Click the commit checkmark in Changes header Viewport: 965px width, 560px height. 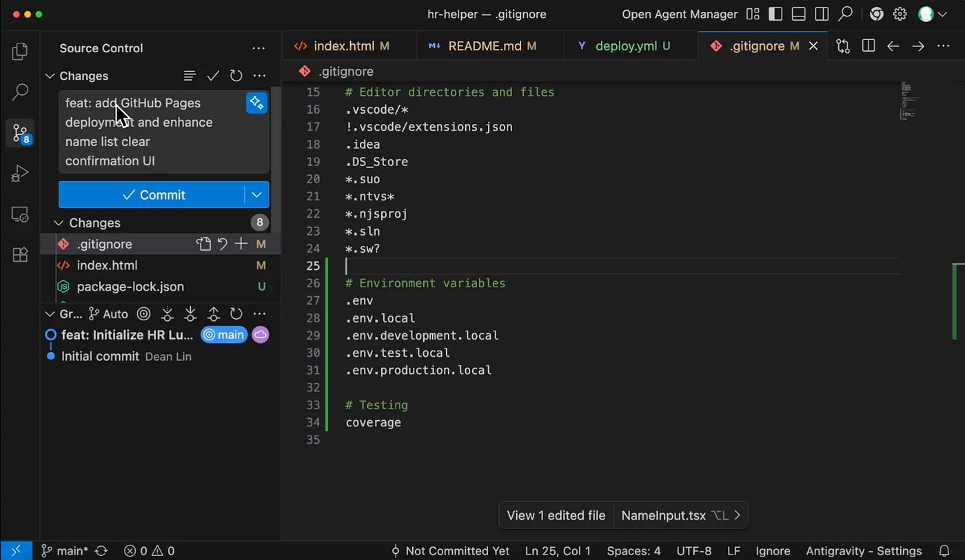213,76
